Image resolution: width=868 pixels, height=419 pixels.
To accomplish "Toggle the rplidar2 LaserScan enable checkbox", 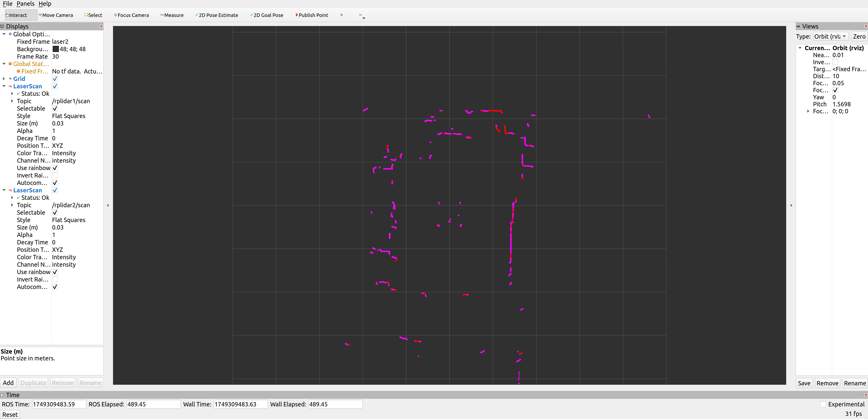I will click(x=55, y=190).
